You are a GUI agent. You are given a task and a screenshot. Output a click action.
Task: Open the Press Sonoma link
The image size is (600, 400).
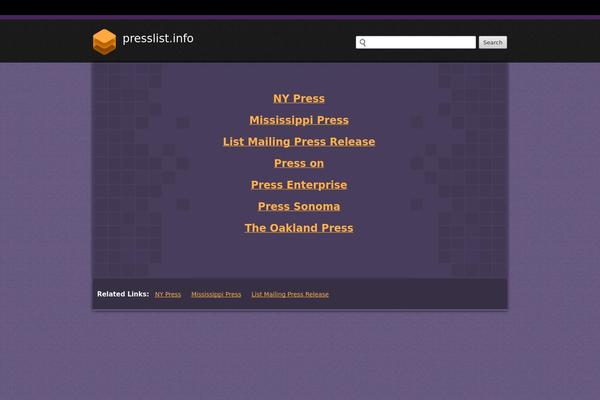pos(299,206)
